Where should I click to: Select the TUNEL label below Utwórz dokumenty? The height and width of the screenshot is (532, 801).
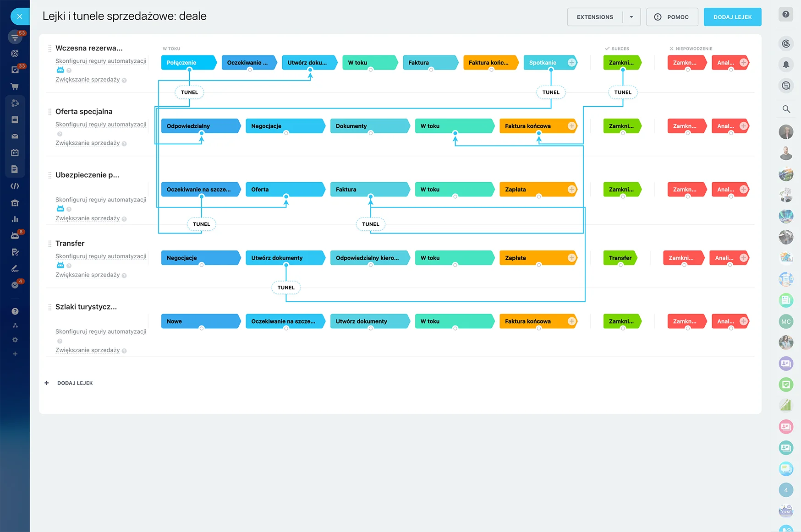[286, 288]
